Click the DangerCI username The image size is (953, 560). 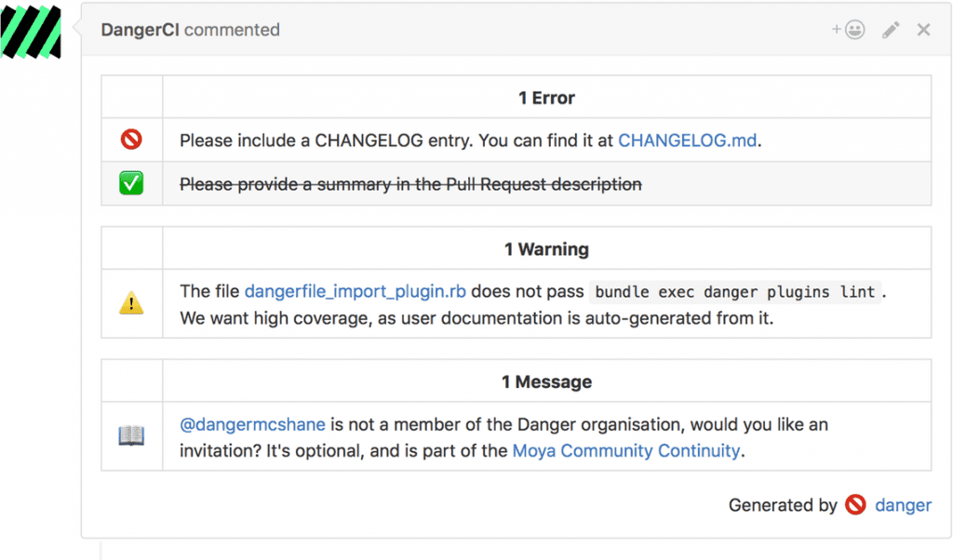[x=140, y=29]
